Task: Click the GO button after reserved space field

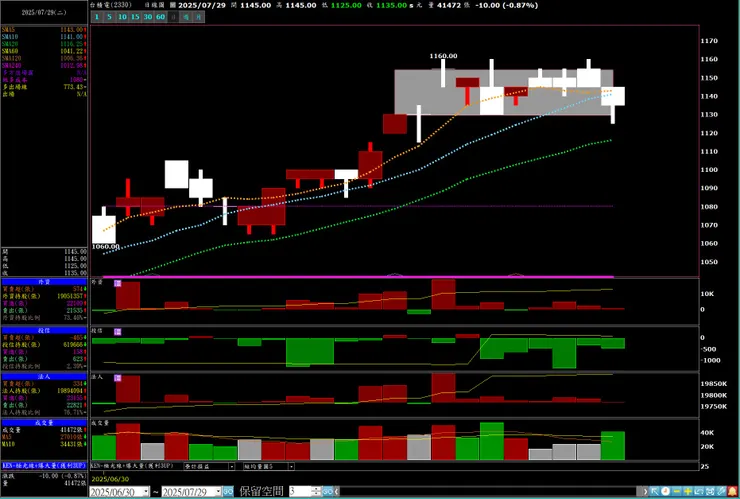Action: point(328,491)
